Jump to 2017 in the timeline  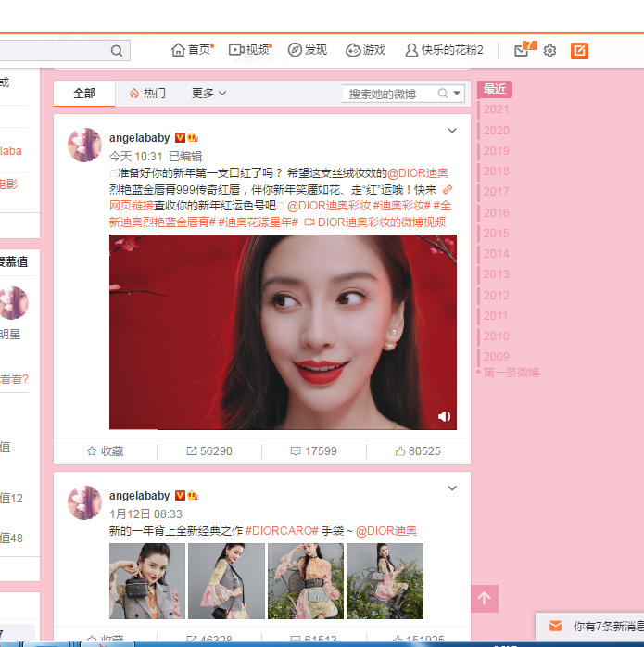[x=497, y=192]
